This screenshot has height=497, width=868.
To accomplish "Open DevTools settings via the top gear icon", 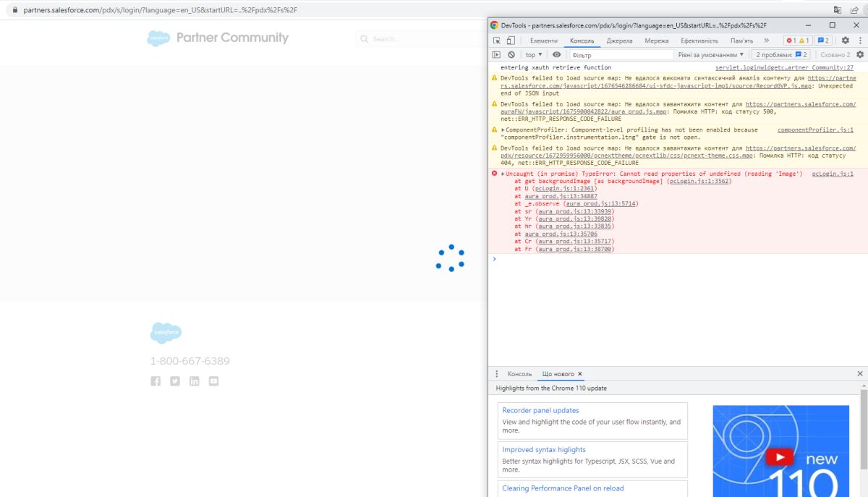I will (845, 41).
